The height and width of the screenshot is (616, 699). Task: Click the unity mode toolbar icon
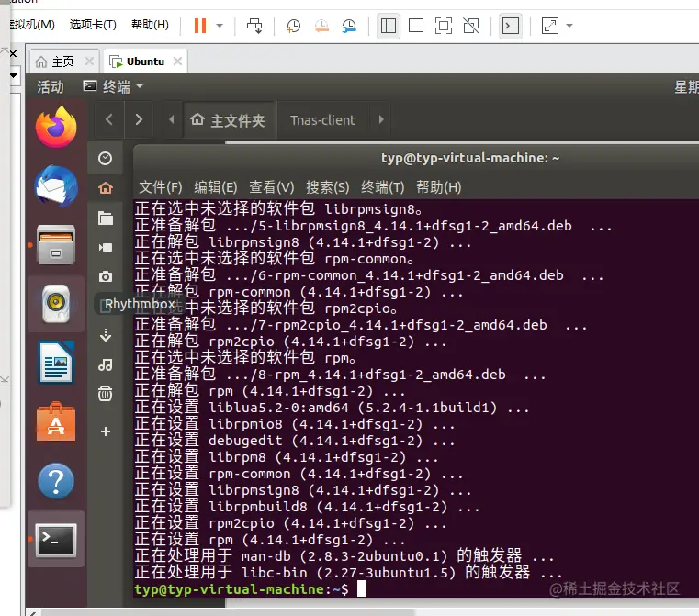coord(471,26)
